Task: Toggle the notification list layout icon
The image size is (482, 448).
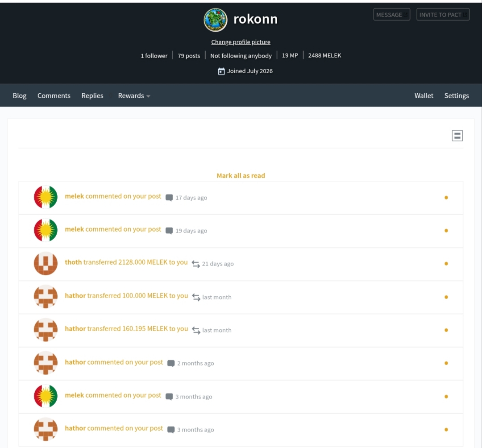Action: pos(457,136)
